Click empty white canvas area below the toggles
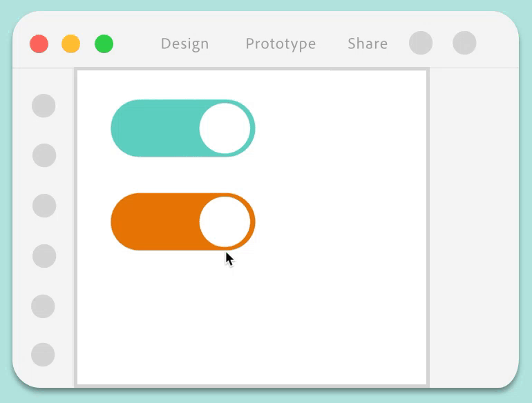532x403 pixels. click(x=252, y=324)
